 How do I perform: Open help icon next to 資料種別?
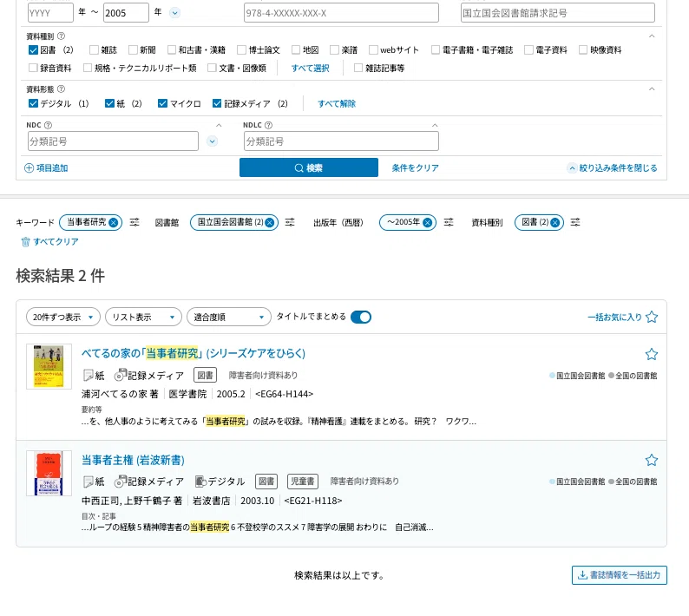pos(61,36)
